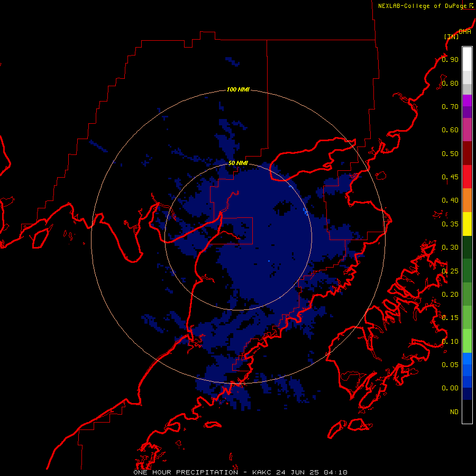Select the 0.50 legend value
The height and width of the screenshot is (476, 476).
(x=450, y=153)
